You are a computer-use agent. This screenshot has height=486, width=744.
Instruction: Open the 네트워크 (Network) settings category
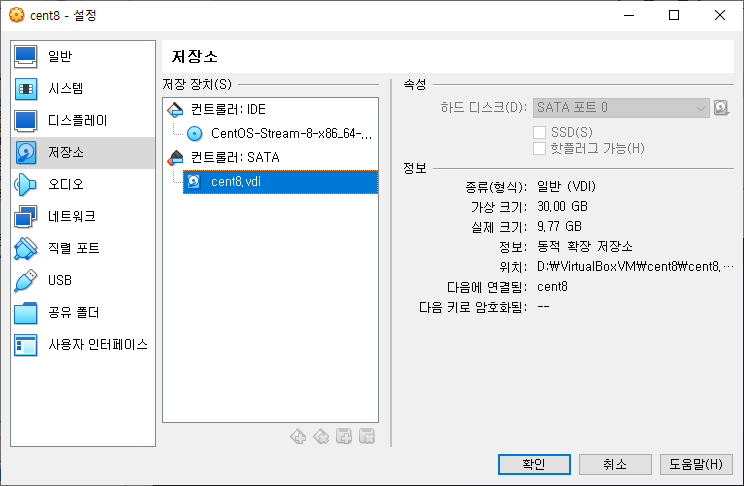(83, 216)
